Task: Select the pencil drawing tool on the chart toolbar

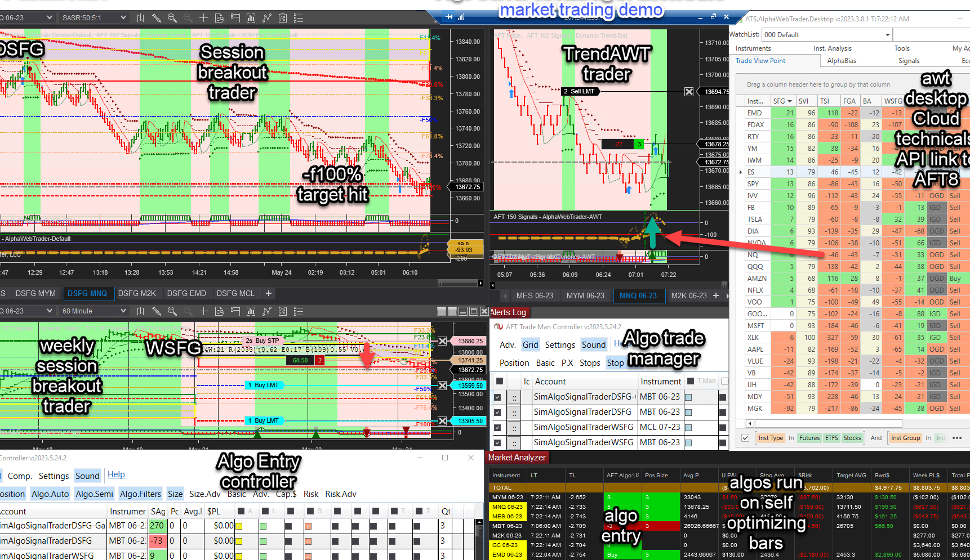Action: coord(156,17)
